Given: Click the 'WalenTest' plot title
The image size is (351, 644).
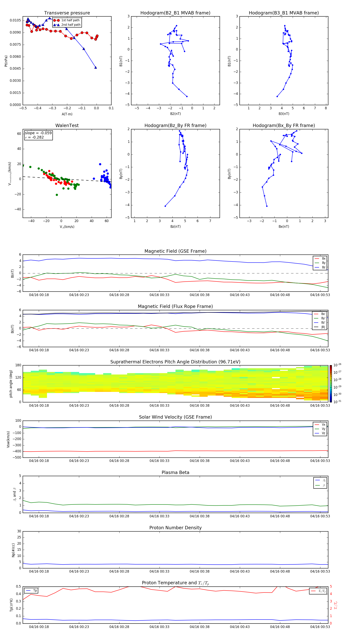Looking at the screenshot, I should point(67,125).
